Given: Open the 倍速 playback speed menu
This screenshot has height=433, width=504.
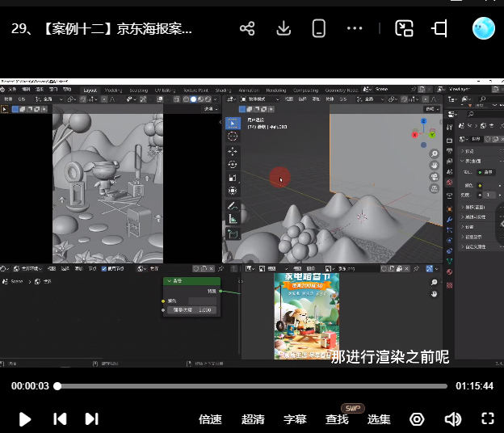Looking at the screenshot, I should [x=210, y=419].
